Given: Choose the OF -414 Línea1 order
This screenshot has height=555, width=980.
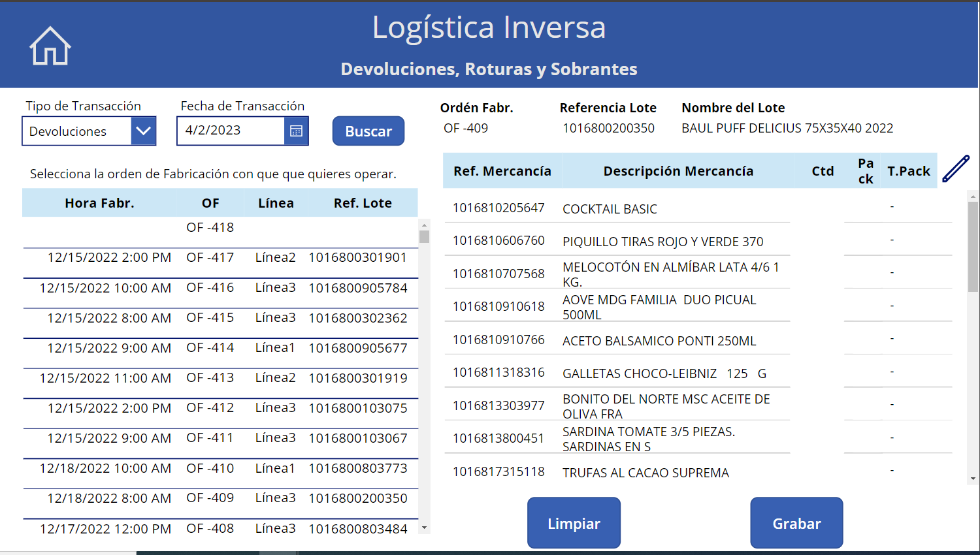Looking at the screenshot, I should 220,348.
